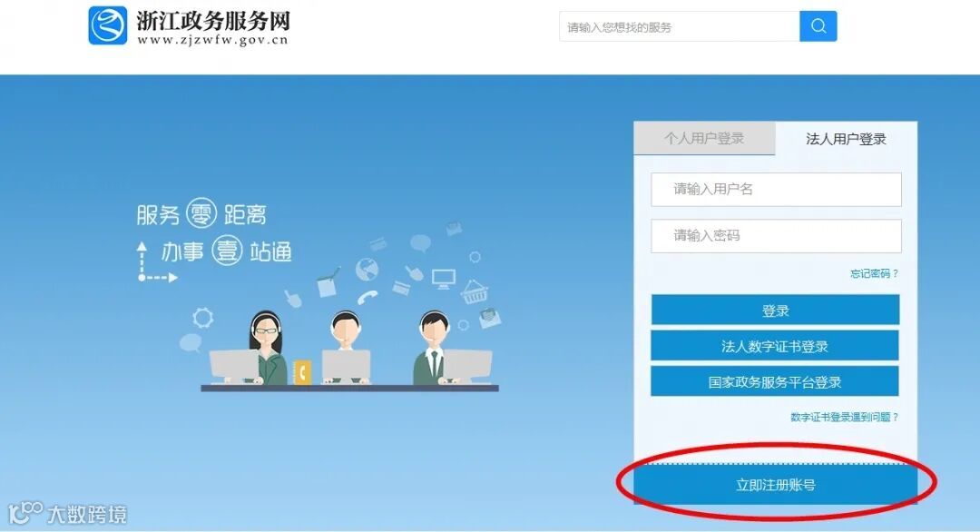Click the envelope icon at illustration's right

click(489, 318)
